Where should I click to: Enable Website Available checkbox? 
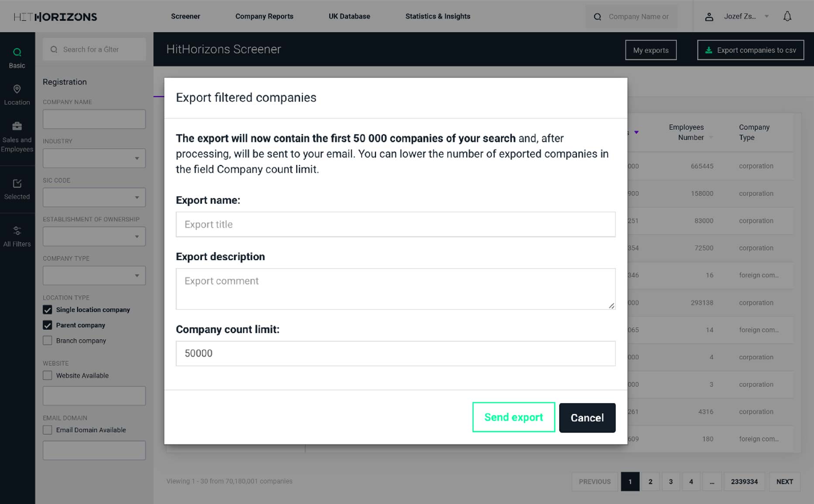coord(48,375)
